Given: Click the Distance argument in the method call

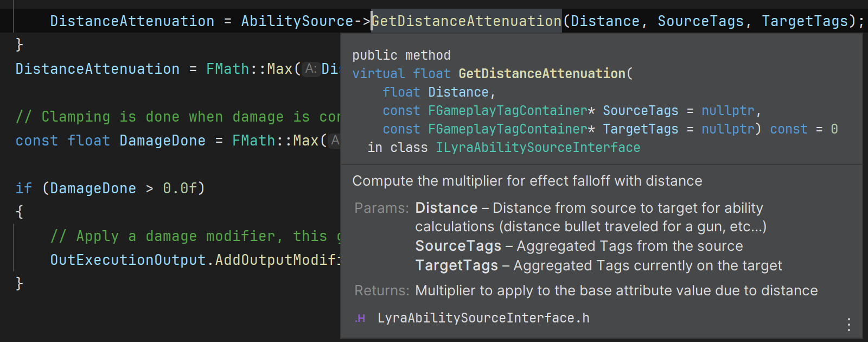Looking at the screenshot, I should tap(604, 21).
